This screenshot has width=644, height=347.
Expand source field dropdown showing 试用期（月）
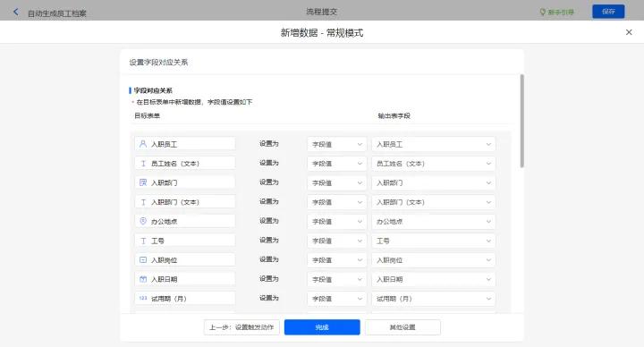434,299
